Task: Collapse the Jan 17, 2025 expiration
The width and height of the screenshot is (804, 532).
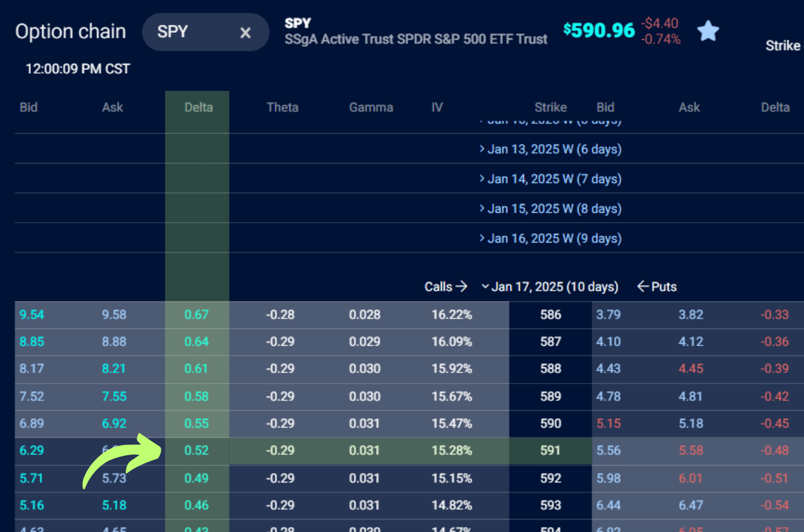Action: click(550, 286)
